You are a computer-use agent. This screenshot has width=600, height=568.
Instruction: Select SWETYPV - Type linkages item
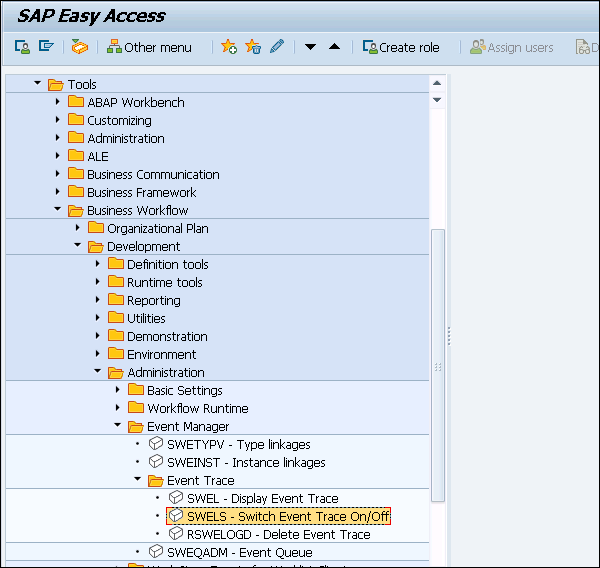point(238,444)
